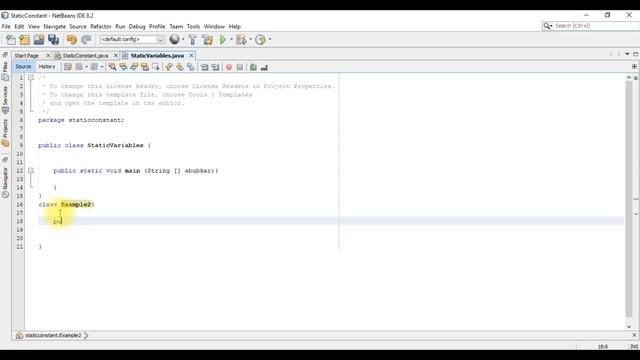Click the Search (Ctrl+I) input field
This screenshot has width=640, height=360.
pos(595,26)
